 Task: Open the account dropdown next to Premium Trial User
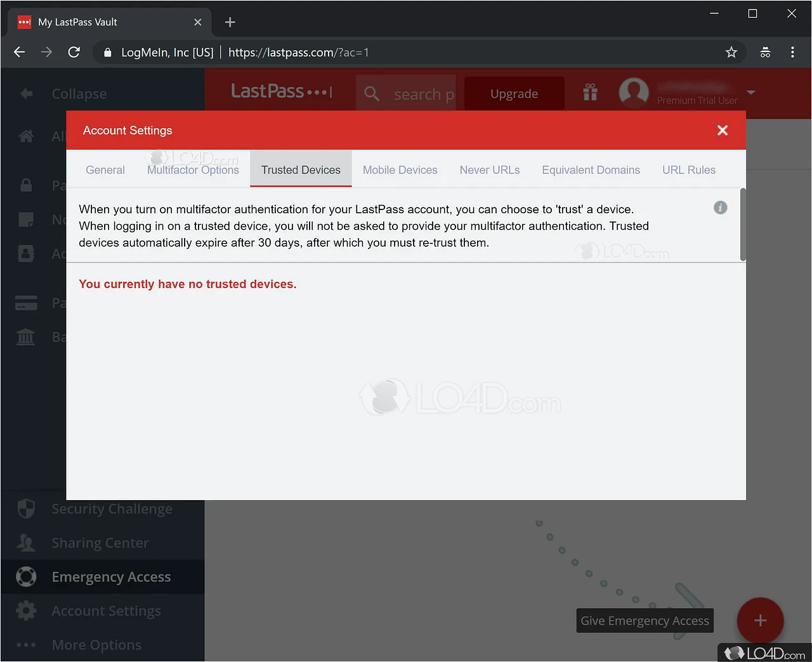[751, 93]
